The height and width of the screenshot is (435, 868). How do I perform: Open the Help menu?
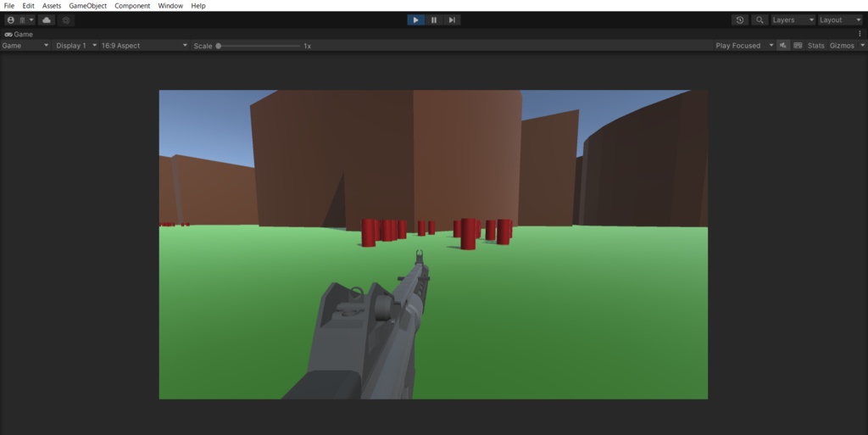[198, 6]
